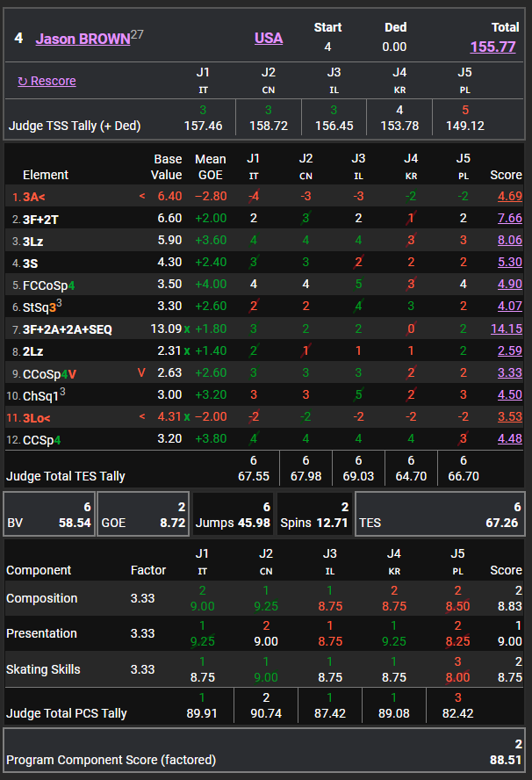532x780 pixels.
Task: Open the 3F+2A+2A+SEQ score 14.15 link
Action: tap(506, 329)
